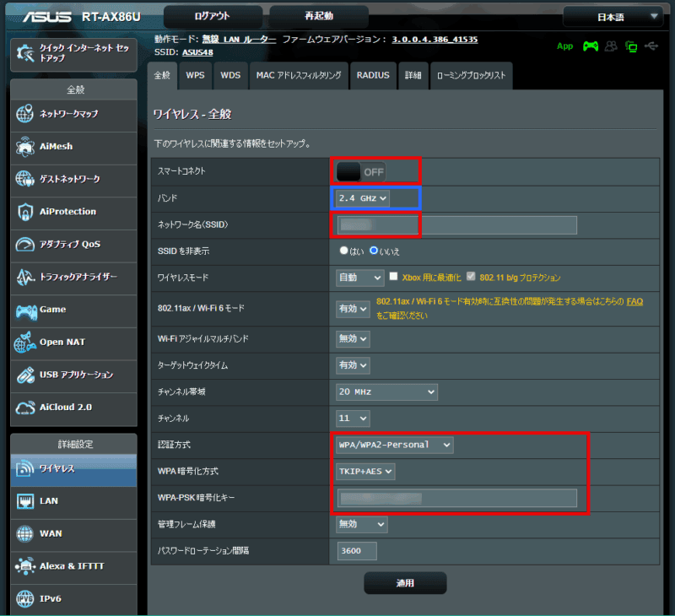Open the Game controller icon in sidebar
The height and width of the screenshot is (616, 675).
click(x=25, y=310)
